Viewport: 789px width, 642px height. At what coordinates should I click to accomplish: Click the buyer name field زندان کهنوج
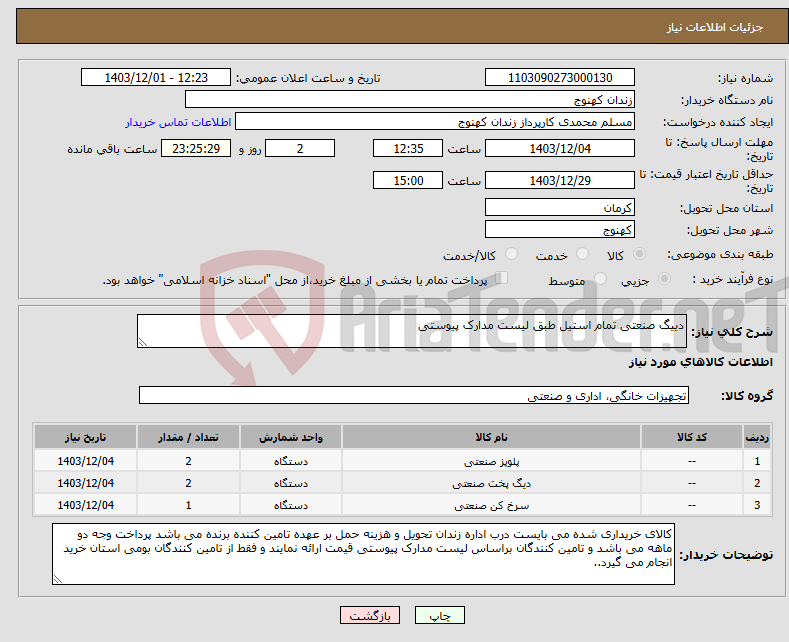[x=410, y=99]
